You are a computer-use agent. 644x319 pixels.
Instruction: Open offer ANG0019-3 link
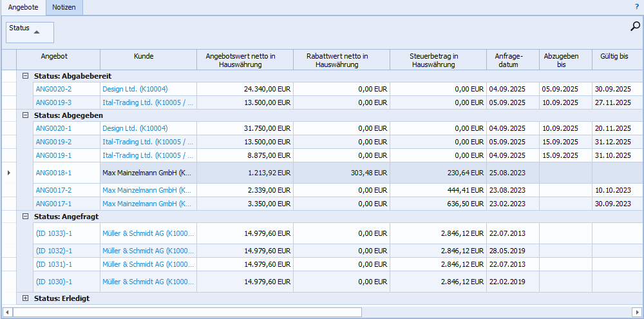click(53, 102)
